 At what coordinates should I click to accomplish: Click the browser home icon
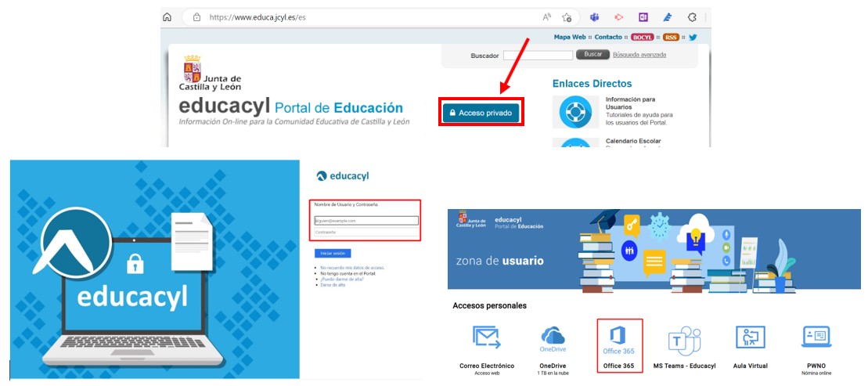tap(167, 17)
